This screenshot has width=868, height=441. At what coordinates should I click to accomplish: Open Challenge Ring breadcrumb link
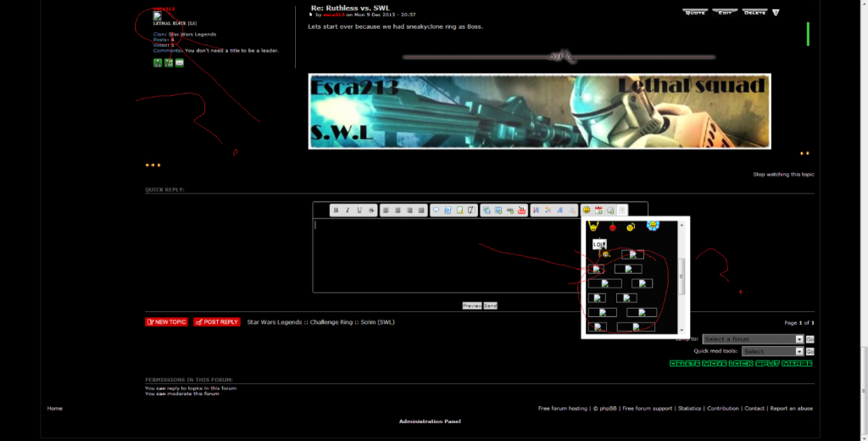click(x=331, y=322)
